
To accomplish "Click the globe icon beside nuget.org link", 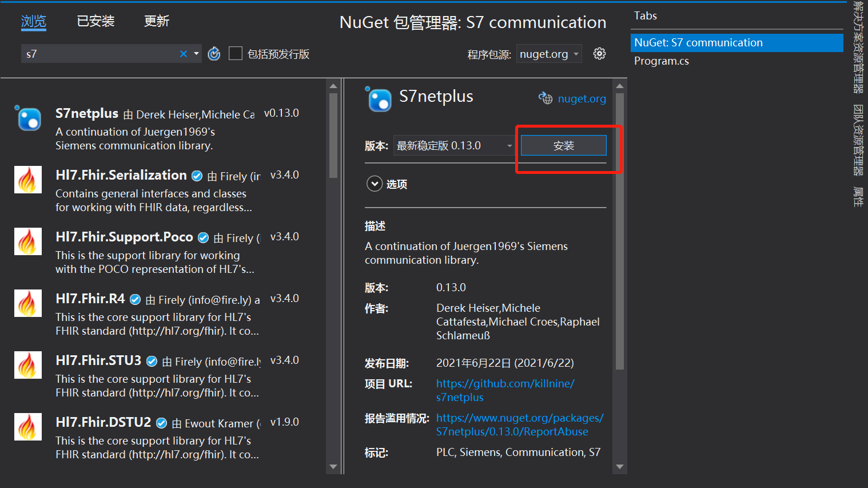I will point(546,98).
